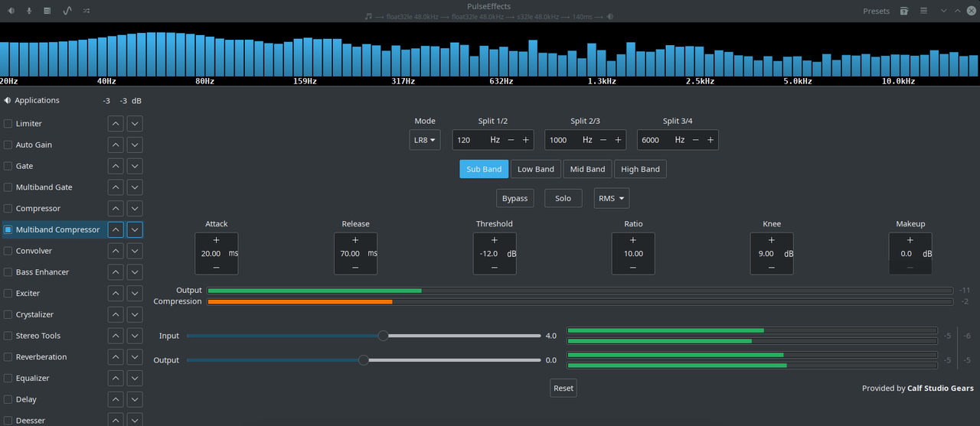This screenshot has width=980, height=426.
Task: Move Auto Gain effect up
Action: pyautogui.click(x=115, y=145)
